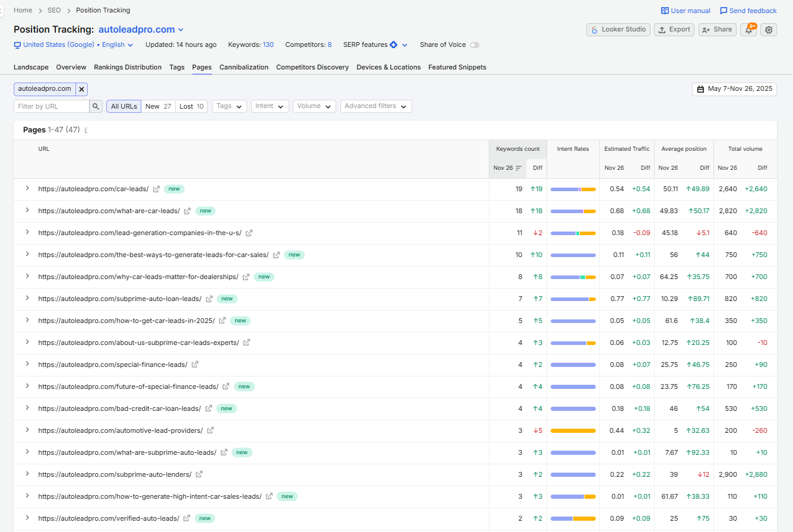Open what-are-car-leads external link icon
This screenshot has width=793, height=532.
click(187, 211)
